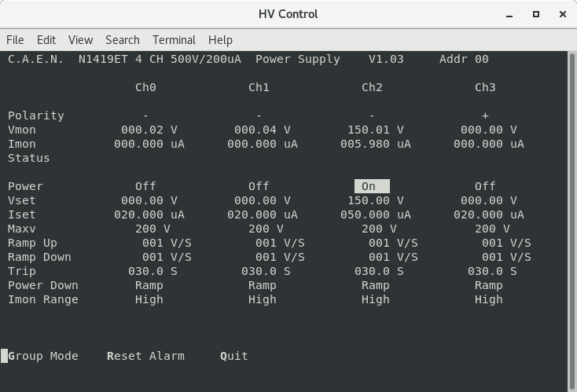Click the Addr 00 text

pos(464,59)
